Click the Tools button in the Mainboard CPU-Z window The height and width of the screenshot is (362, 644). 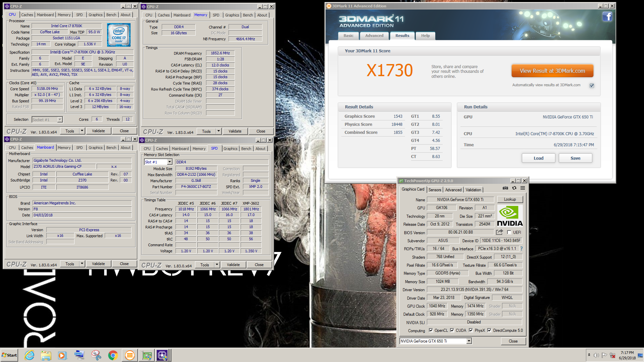pos(70,264)
